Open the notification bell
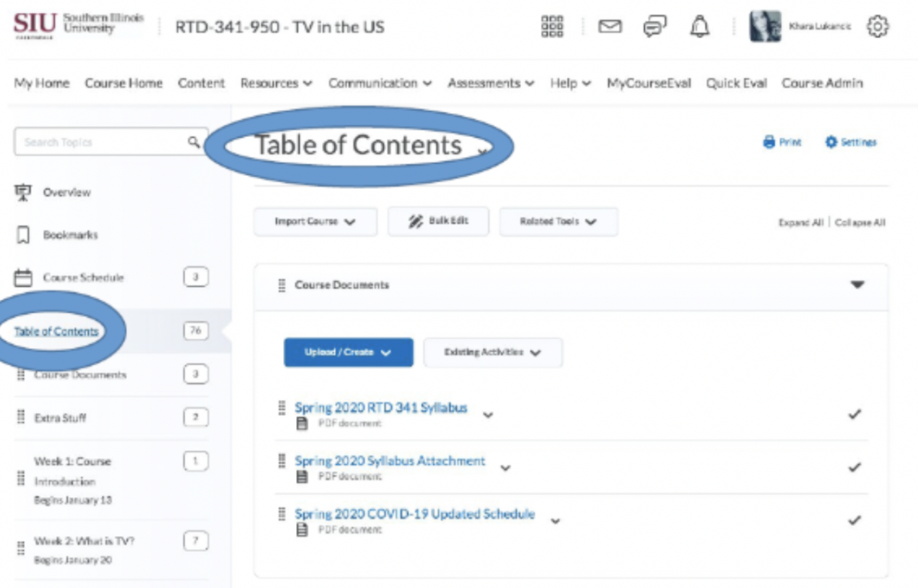The height and width of the screenshot is (588, 918). click(x=700, y=26)
